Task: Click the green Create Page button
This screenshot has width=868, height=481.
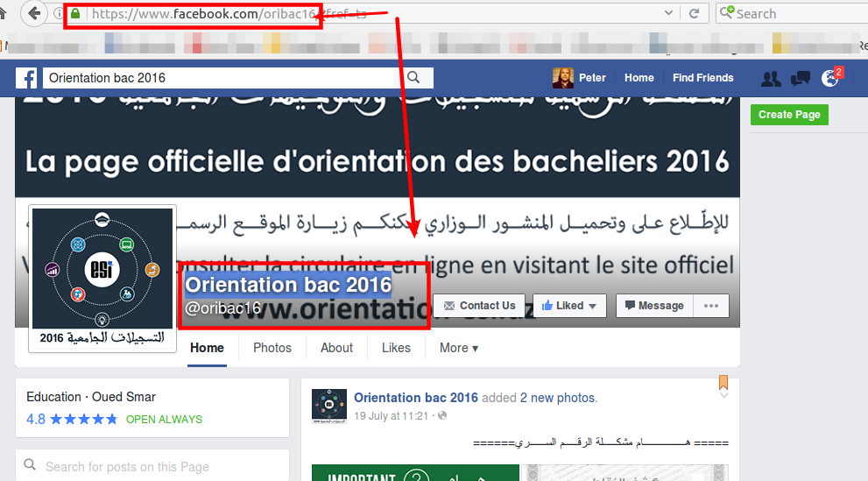Action: [x=789, y=115]
